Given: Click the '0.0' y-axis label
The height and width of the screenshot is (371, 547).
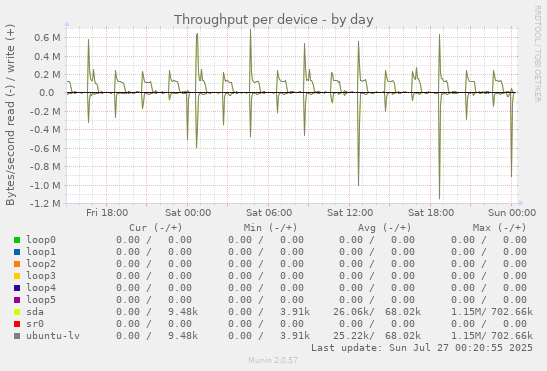Looking at the screenshot, I should [x=47, y=93].
